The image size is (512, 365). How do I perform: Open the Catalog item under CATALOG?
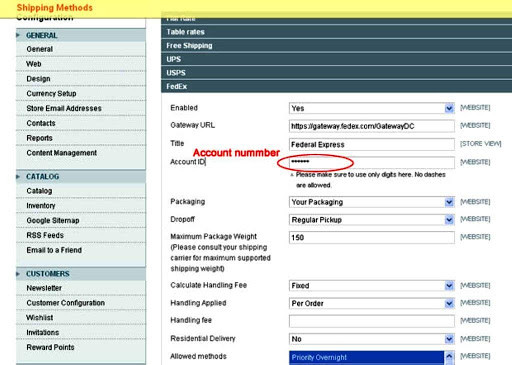point(81,191)
